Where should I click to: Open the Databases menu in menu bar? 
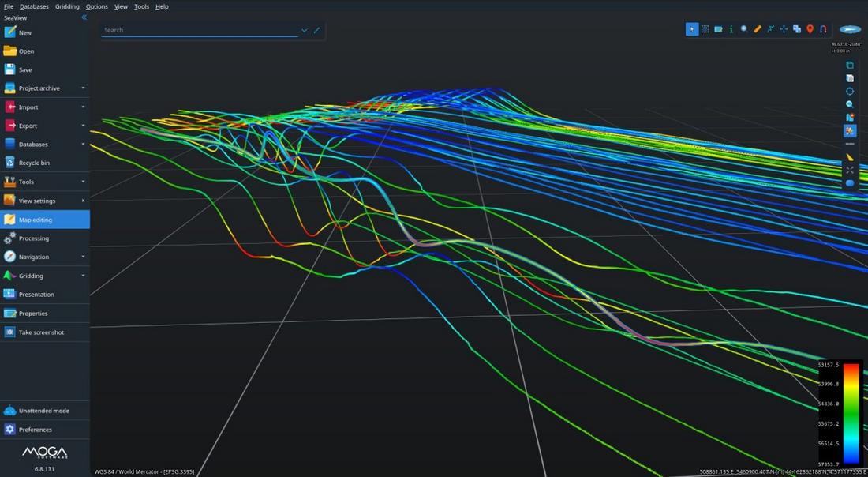point(34,6)
